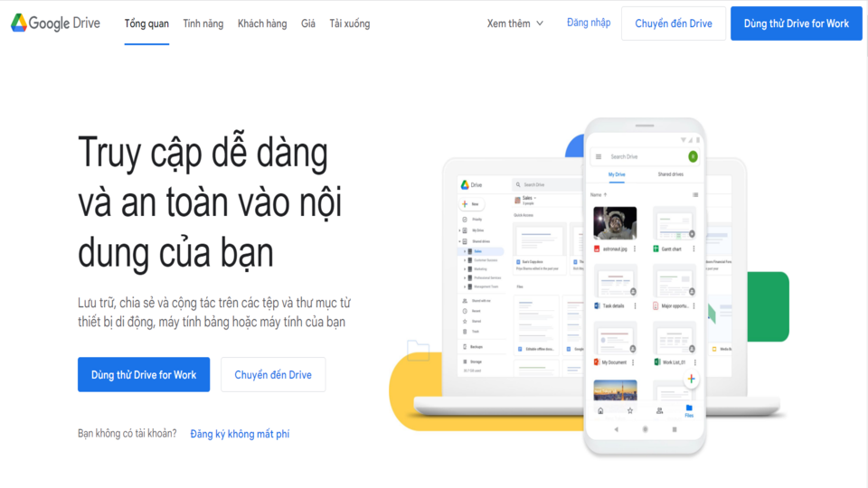868x488 pixels.
Task: Open more options for Task details
Action: tap(635, 306)
